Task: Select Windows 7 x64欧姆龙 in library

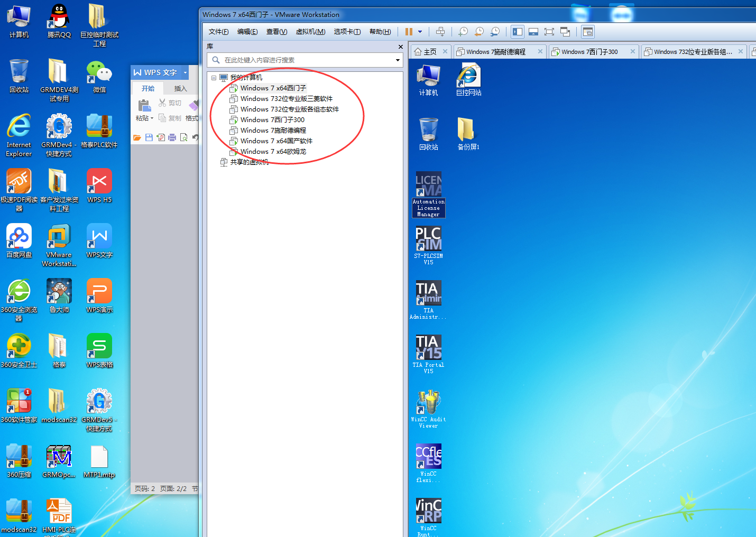Action: tap(273, 152)
